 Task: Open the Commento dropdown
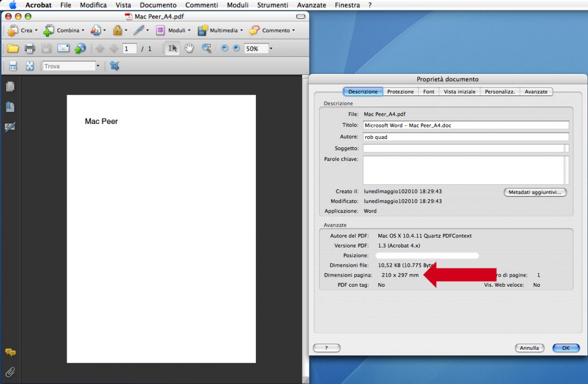click(272, 30)
